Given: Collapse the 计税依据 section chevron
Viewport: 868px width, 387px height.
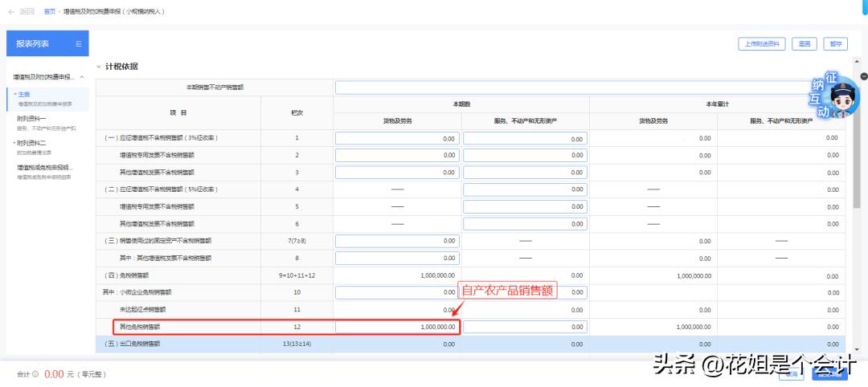Looking at the screenshot, I should (x=99, y=67).
